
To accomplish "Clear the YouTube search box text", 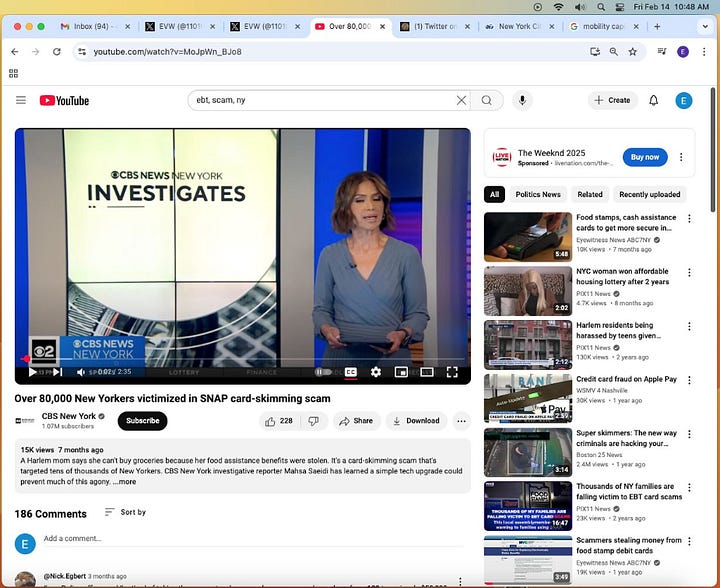I will 461,100.
